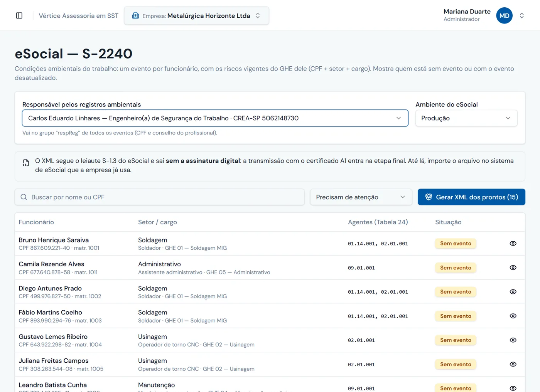The width and height of the screenshot is (540, 392).
Task: Click agent code 09.01.001 for Camila
Action: point(361,268)
